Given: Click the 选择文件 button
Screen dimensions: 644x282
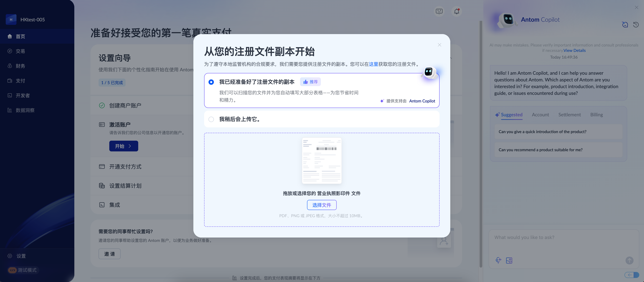Looking at the screenshot, I should coord(321,205).
